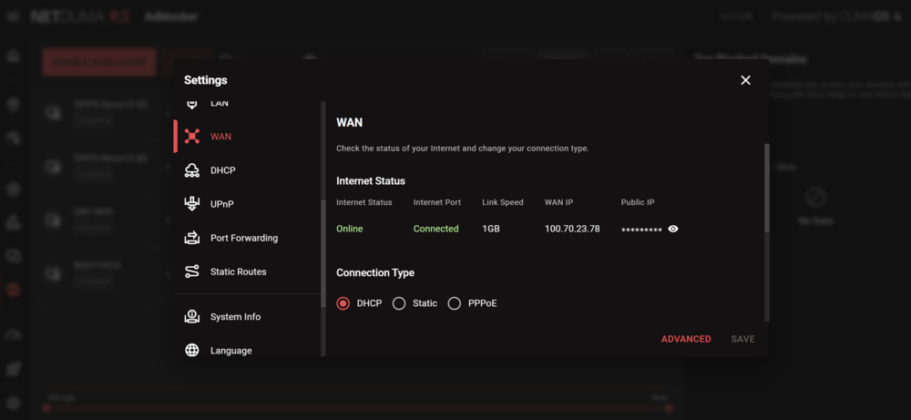Screen dimensions: 911x420
Task: Select the WAN section icon in sidebar
Action: pyautogui.click(x=192, y=137)
